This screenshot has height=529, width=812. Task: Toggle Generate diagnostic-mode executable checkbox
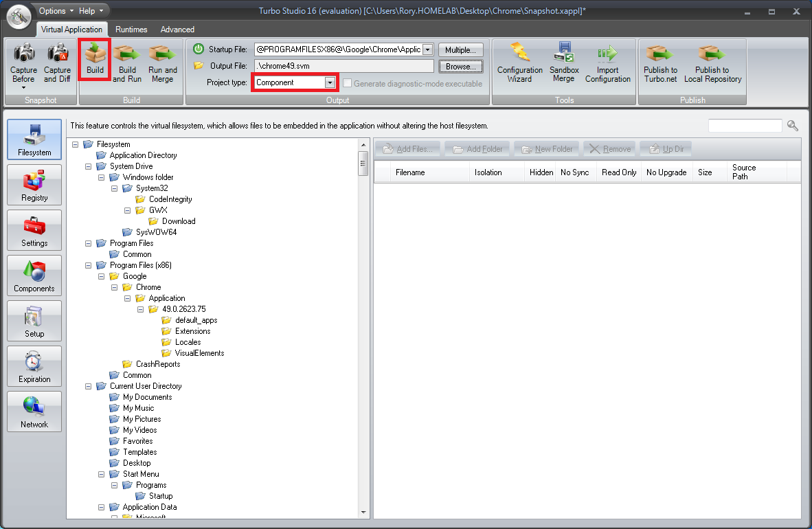click(x=348, y=83)
